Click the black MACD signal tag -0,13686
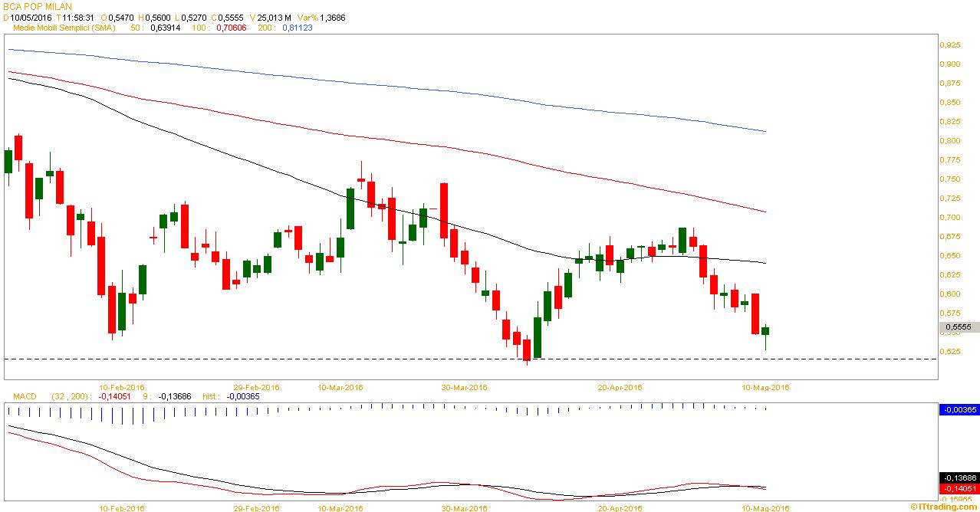The image size is (980, 512). pos(959,477)
